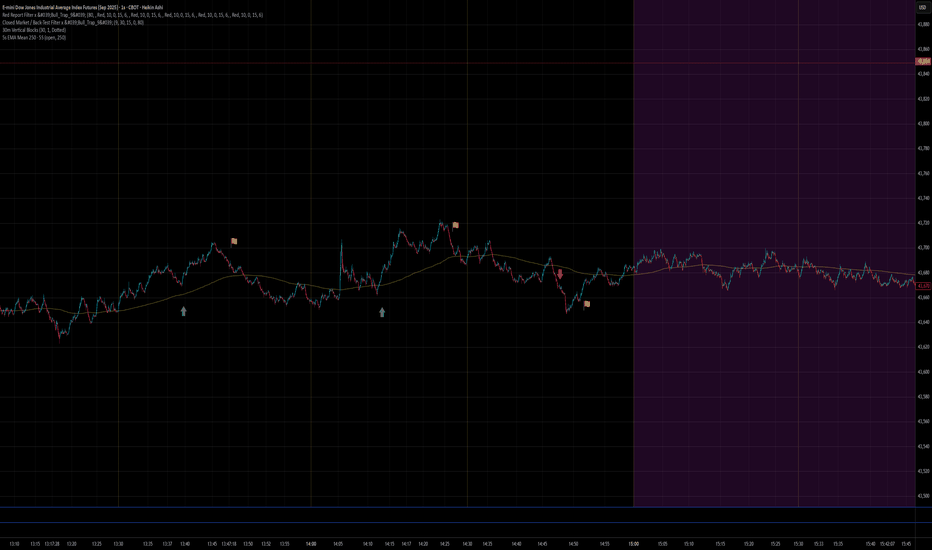The image size is (932, 550).
Task: Click the spike candle just after 14:05
Action: [x=341, y=256]
